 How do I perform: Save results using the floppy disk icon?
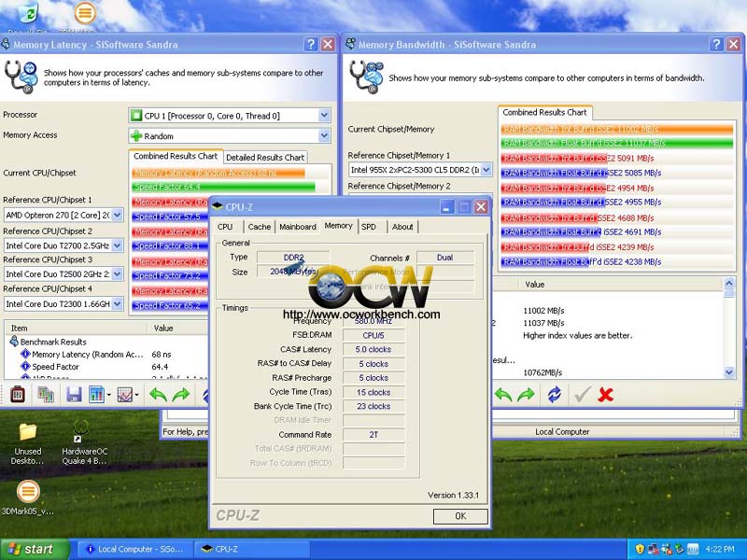pos(74,394)
